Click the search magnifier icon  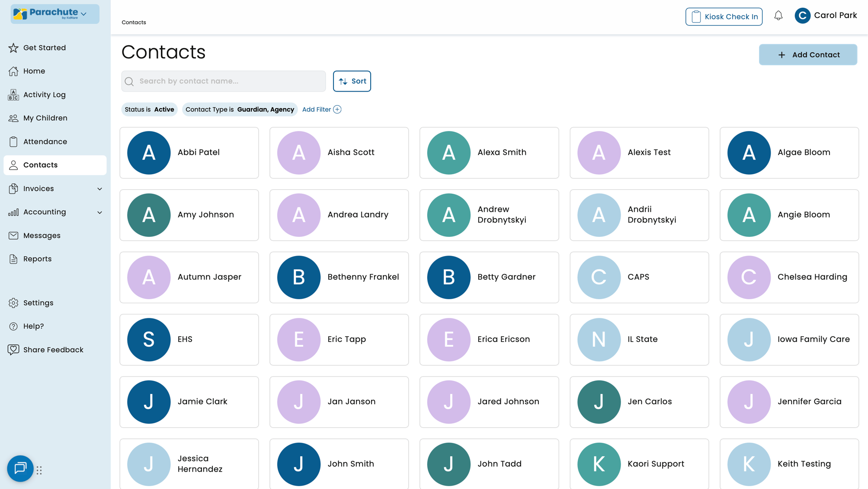129,81
